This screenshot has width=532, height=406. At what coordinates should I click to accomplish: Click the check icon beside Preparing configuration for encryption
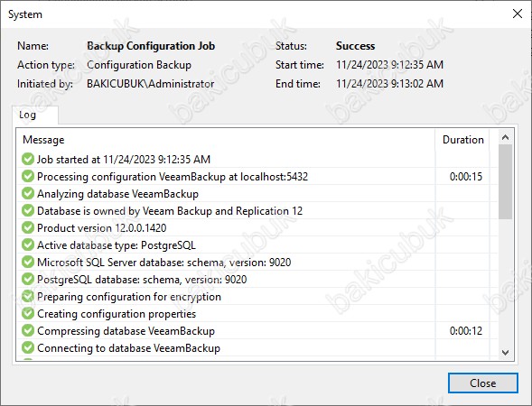point(28,297)
